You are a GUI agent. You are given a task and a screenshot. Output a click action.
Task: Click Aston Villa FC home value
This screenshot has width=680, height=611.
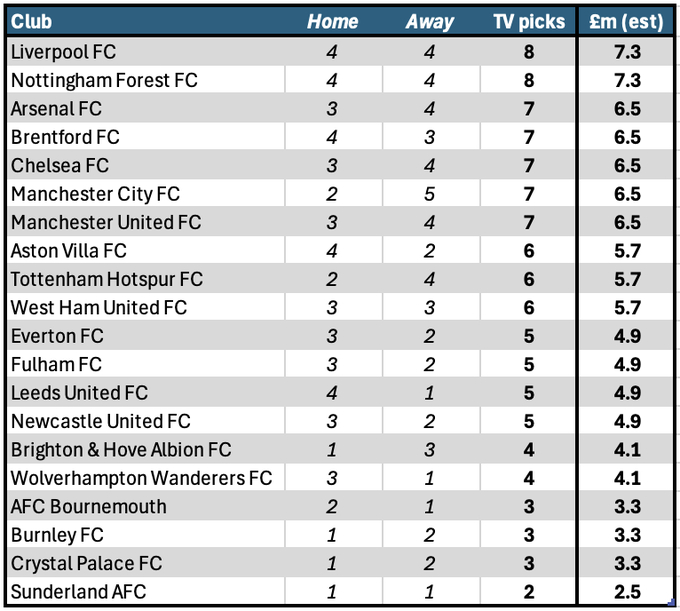coord(333,251)
